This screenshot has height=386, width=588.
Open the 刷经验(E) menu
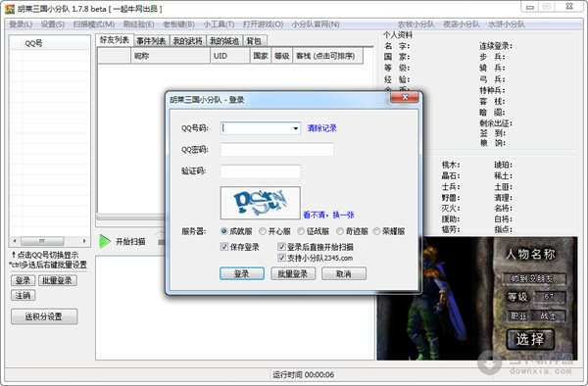click(139, 24)
